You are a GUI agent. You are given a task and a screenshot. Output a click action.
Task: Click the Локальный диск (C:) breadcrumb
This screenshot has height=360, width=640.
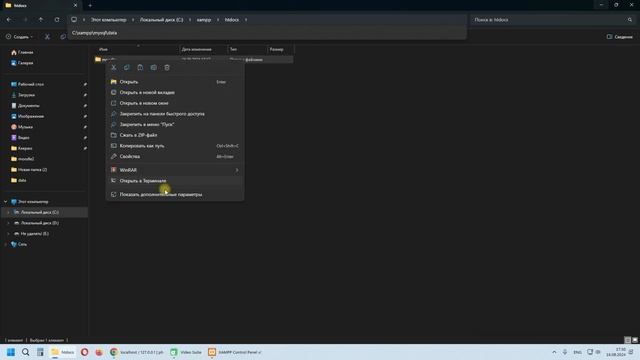point(162,20)
